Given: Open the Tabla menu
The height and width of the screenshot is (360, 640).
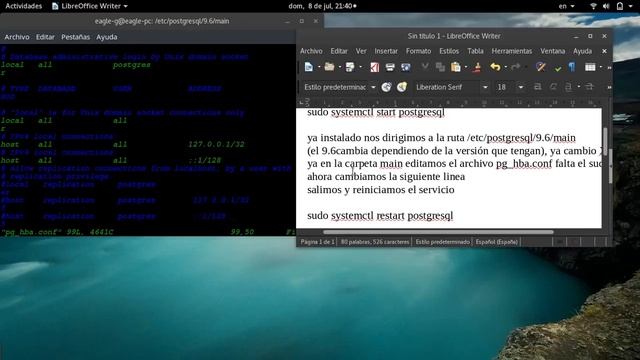Looking at the screenshot, I should click(475, 51).
